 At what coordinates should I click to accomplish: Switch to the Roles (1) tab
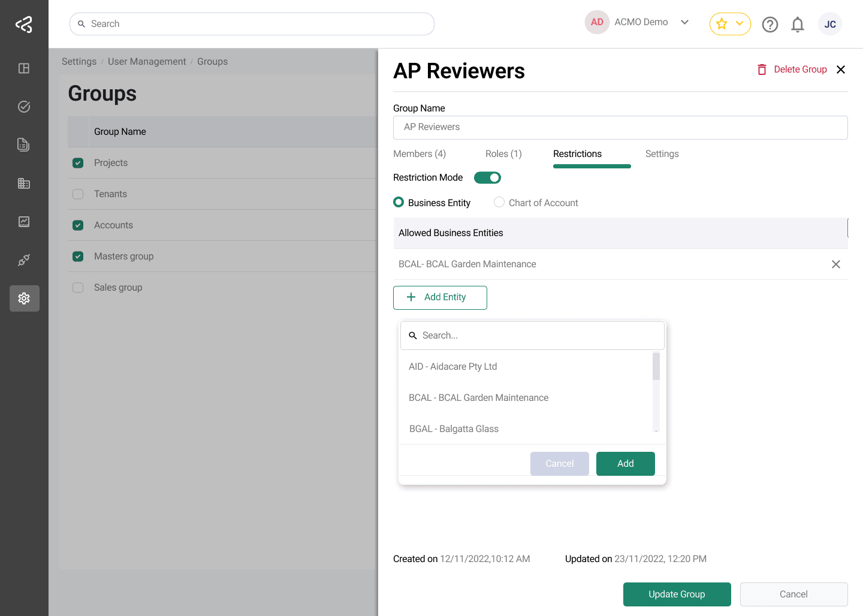pyautogui.click(x=503, y=154)
